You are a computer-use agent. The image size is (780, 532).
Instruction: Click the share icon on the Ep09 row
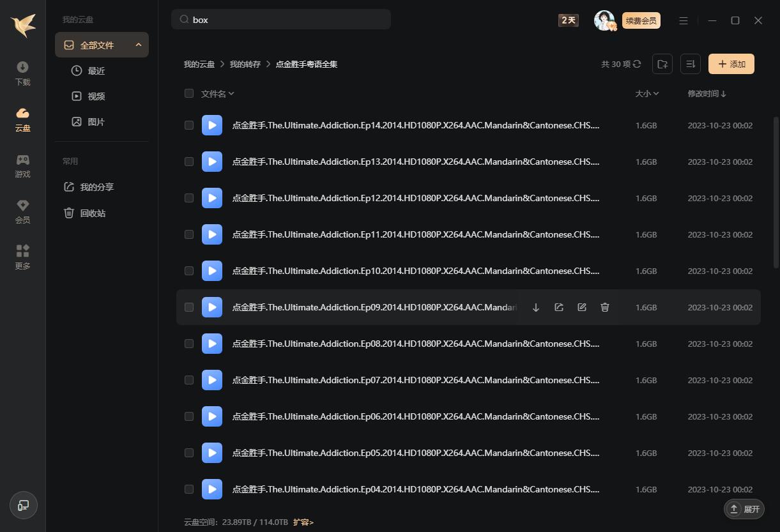[x=559, y=307]
